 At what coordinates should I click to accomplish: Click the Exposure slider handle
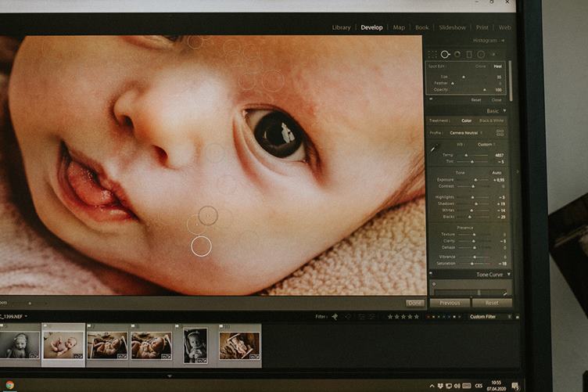[x=475, y=180]
